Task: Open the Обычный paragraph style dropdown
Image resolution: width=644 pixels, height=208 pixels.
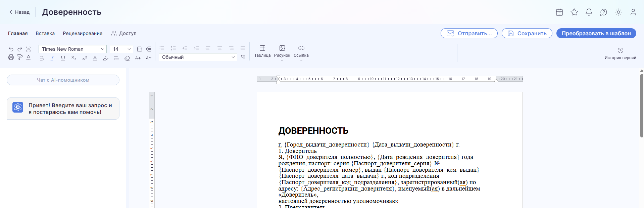Action: coord(198,57)
